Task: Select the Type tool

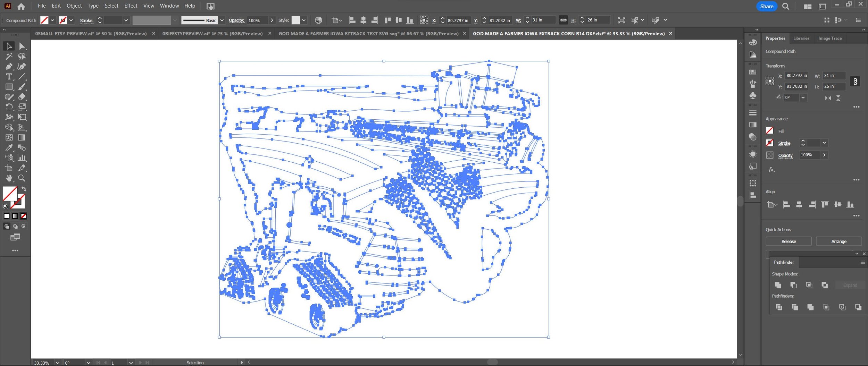Action: [9, 77]
